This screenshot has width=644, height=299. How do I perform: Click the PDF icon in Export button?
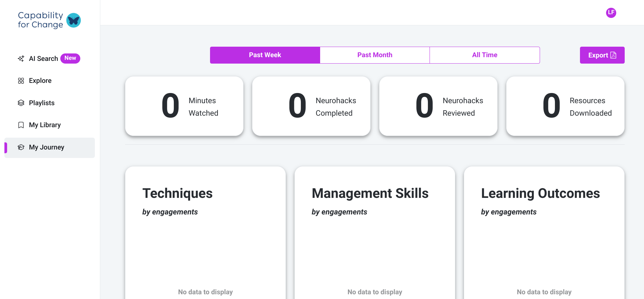point(613,55)
